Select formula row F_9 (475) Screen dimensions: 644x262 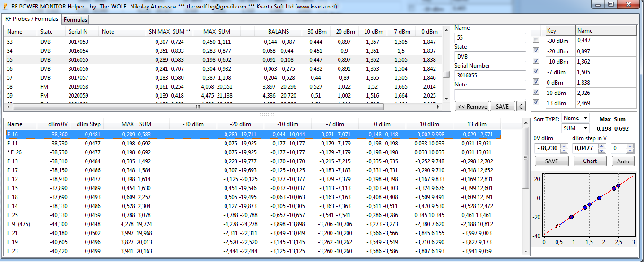[x=253, y=224]
